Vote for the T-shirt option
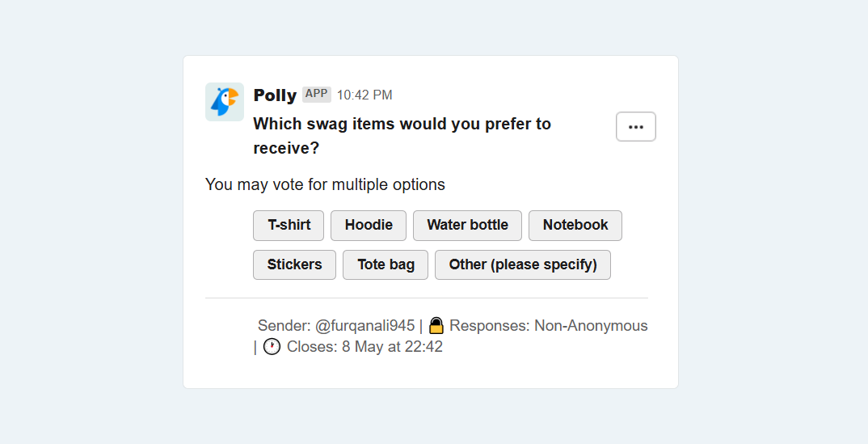Viewport: 868px width, 444px height. coord(289,226)
